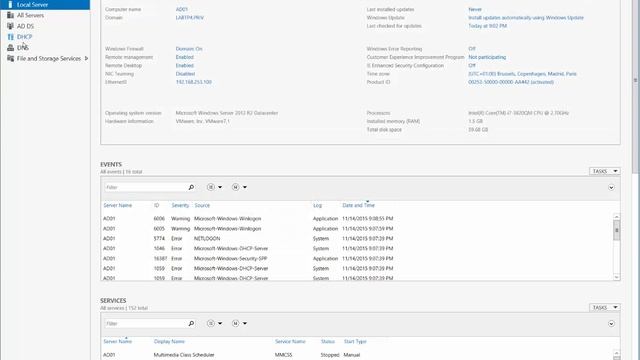The width and height of the screenshot is (640, 360).
Task: Open Services TASKS dropdown
Action: tap(604, 307)
